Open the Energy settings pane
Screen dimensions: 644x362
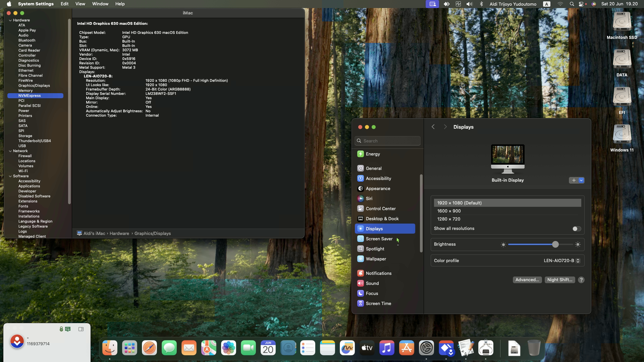pyautogui.click(x=385, y=154)
